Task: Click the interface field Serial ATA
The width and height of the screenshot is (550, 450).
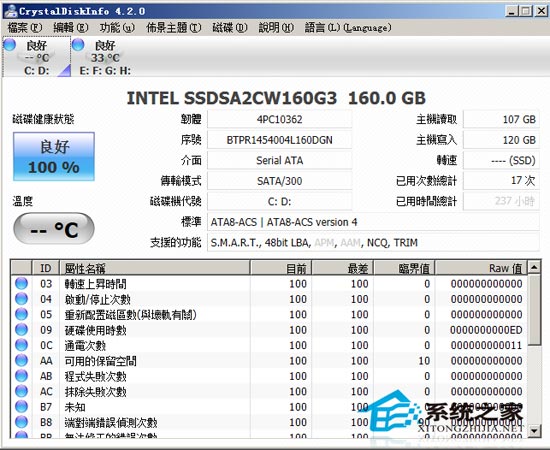Action: (280, 160)
